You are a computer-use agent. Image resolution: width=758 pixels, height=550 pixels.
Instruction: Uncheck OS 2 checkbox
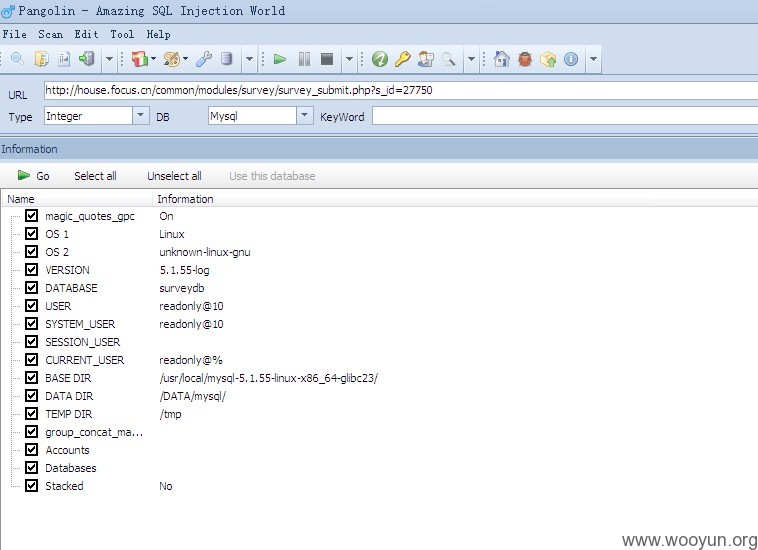31,251
